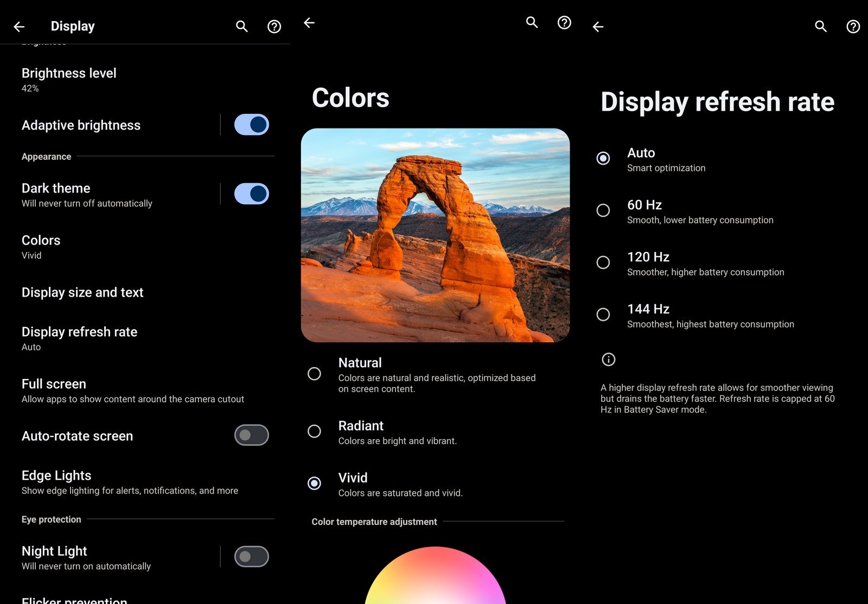Image resolution: width=868 pixels, height=604 pixels.
Task: Tap 'Colors are natural and realistic' description
Action: pos(437,383)
